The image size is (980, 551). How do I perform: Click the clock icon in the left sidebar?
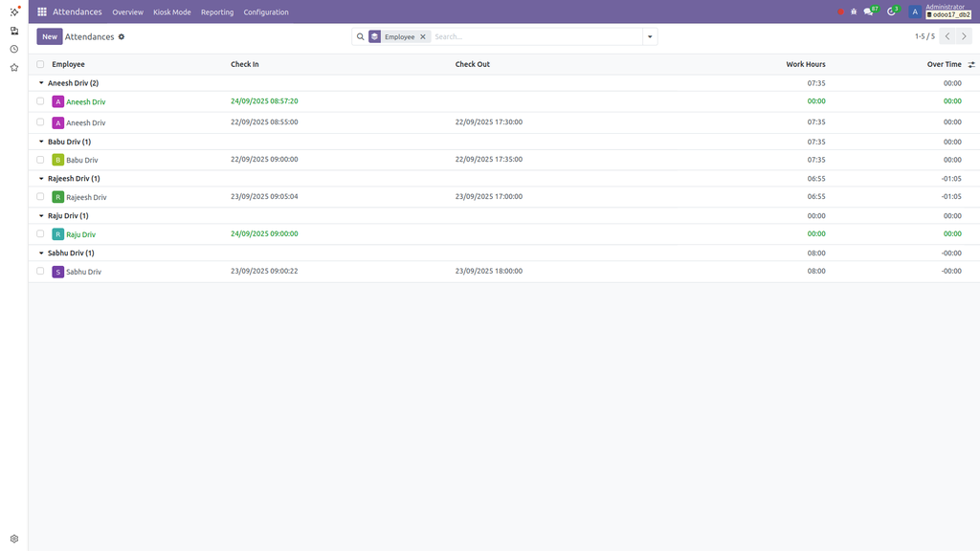(x=12, y=48)
